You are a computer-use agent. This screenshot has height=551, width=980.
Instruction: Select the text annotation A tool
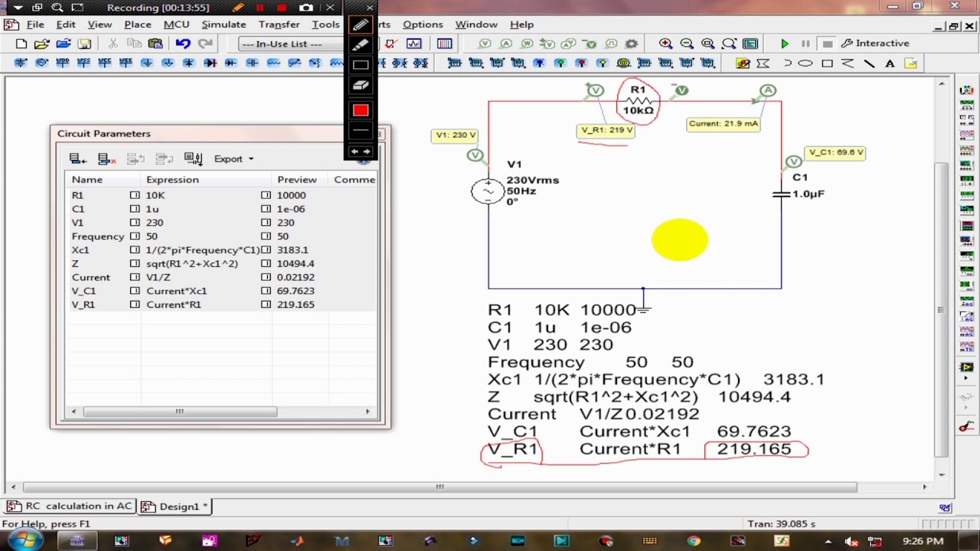[890, 64]
